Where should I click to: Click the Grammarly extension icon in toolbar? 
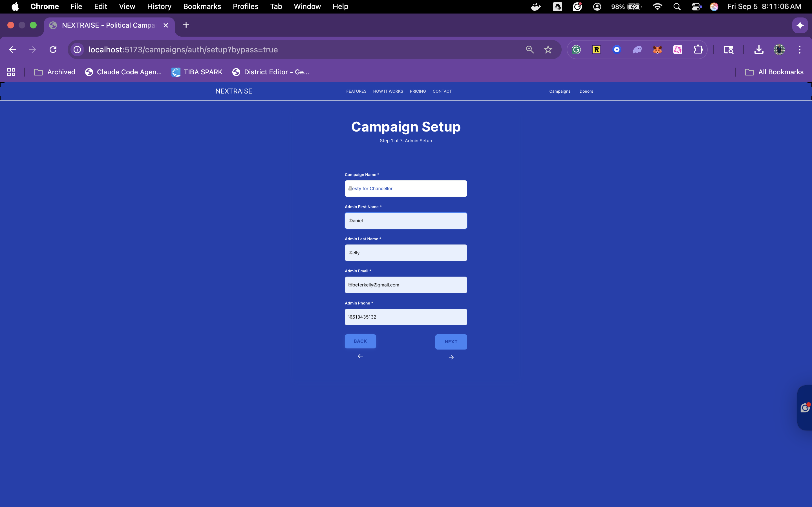point(576,50)
